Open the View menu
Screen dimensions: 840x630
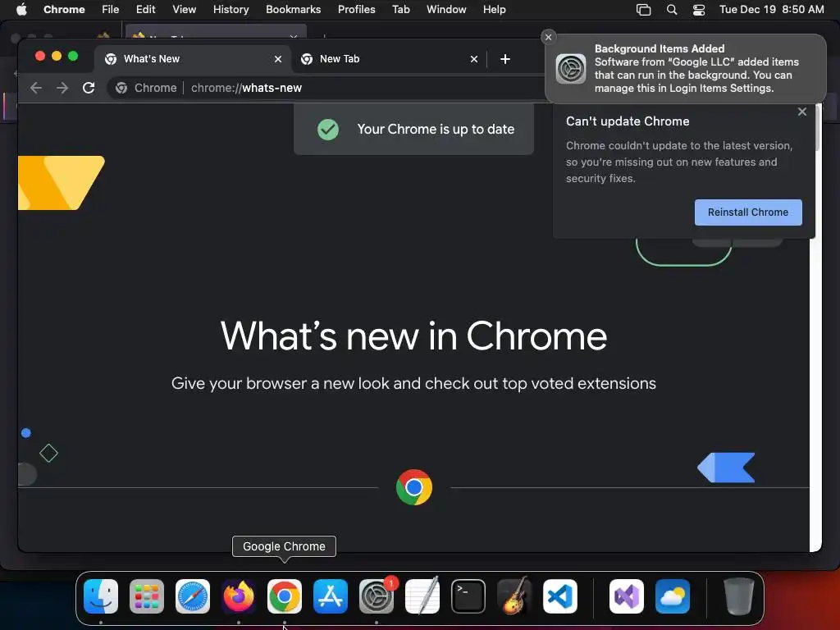pos(185,10)
